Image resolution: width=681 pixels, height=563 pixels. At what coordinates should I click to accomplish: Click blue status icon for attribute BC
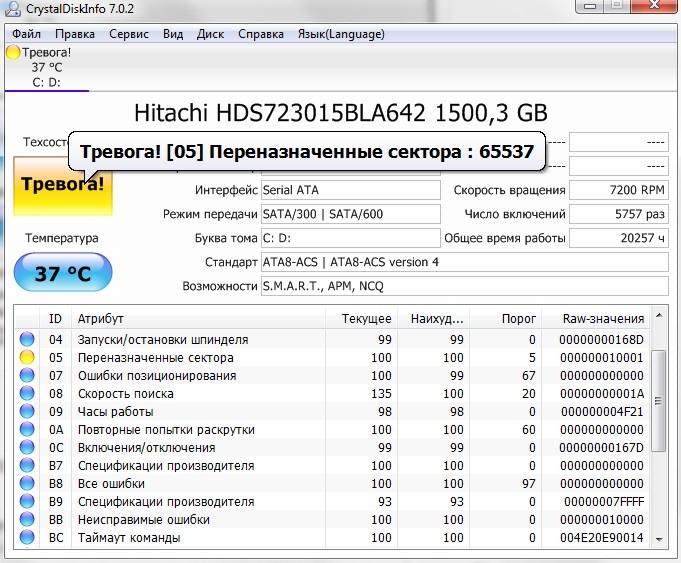click(x=27, y=538)
